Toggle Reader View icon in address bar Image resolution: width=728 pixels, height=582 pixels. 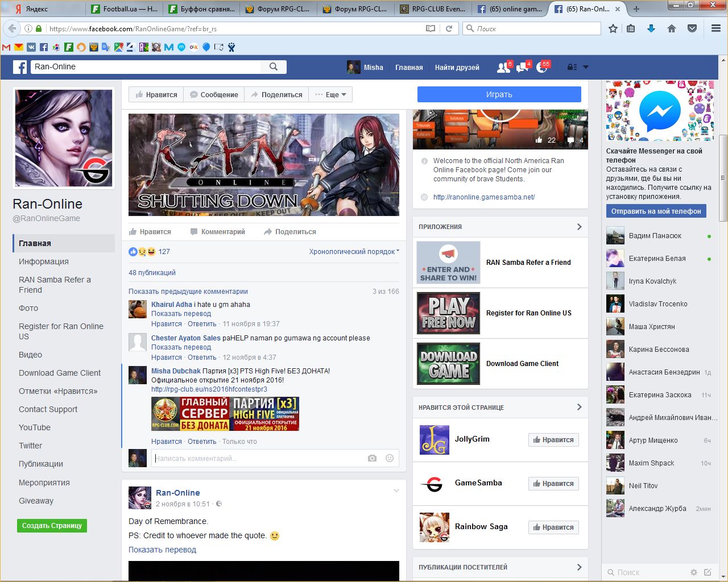[431, 28]
